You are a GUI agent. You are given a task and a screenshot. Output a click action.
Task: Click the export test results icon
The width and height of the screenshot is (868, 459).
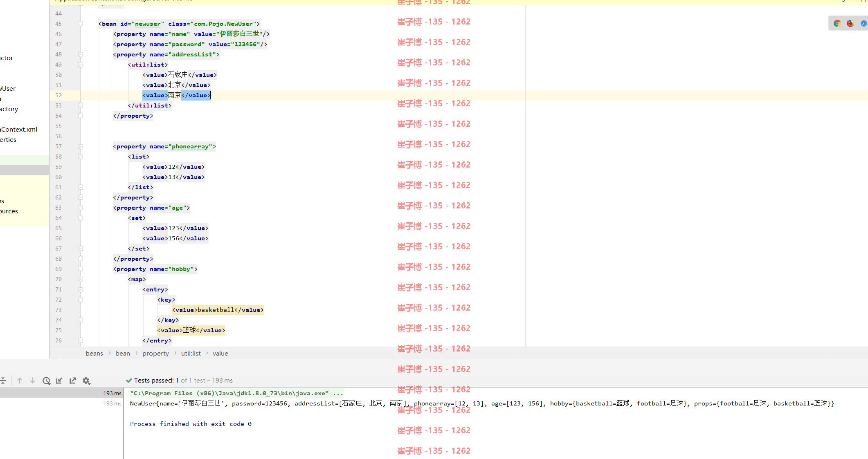coord(72,381)
